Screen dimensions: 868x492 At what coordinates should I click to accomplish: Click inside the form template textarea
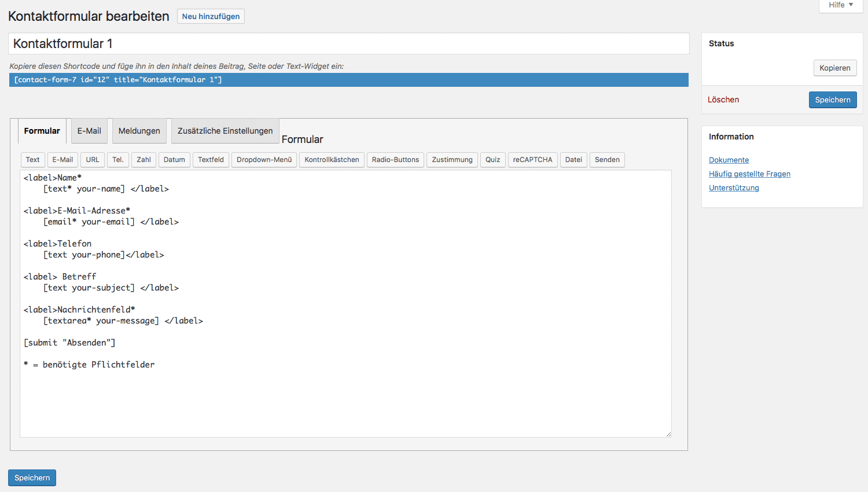click(345, 303)
